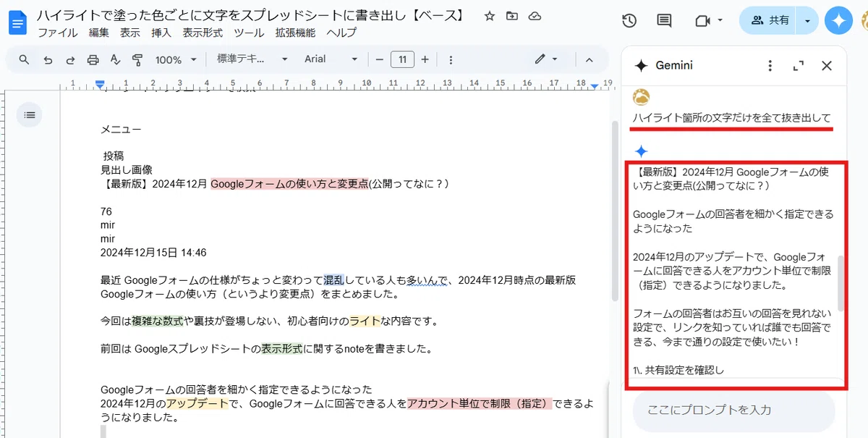The height and width of the screenshot is (438, 868).
Task: Collapse the menus with chevron up
Action: pos(589,59)
